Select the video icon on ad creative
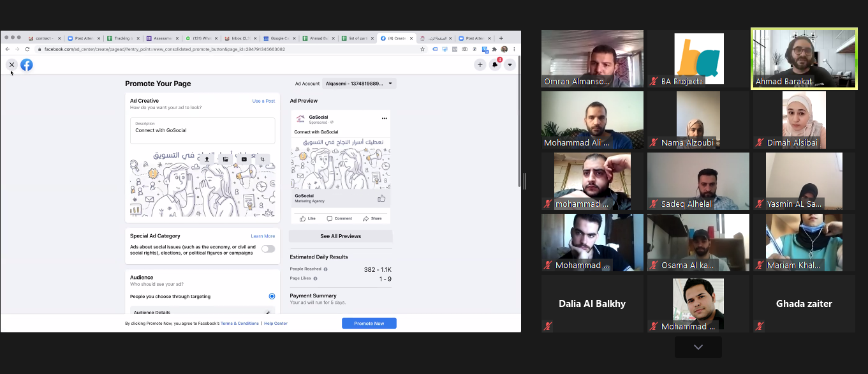868x374 pixels. tap(244, 159)
